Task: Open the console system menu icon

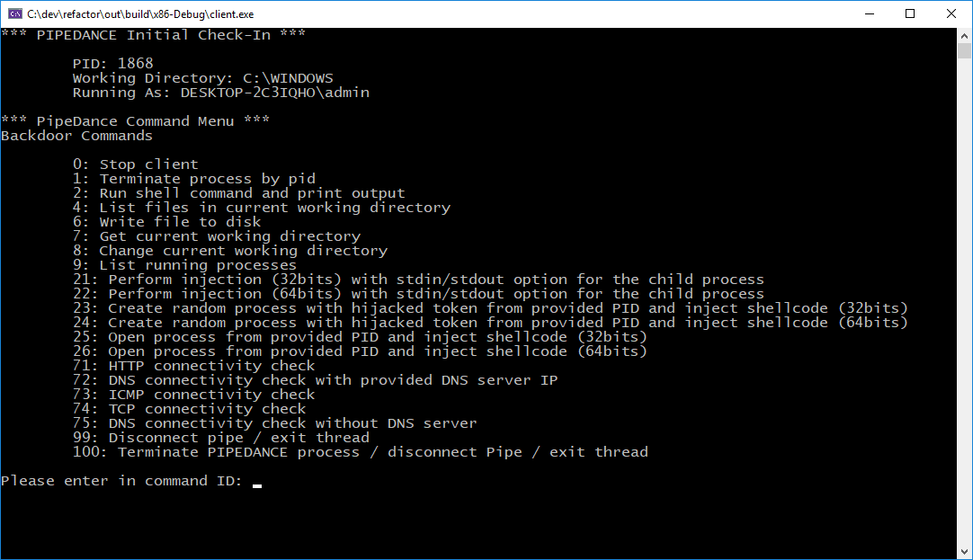Action: 15,13
